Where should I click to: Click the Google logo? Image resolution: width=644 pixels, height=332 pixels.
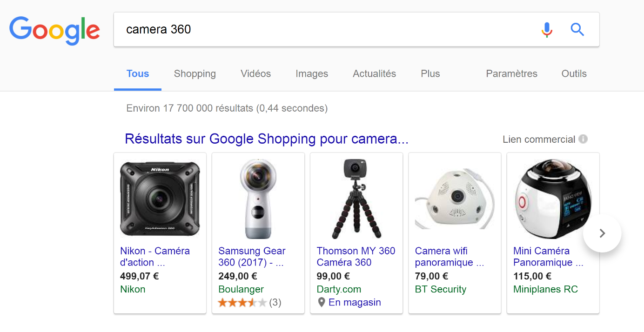tap(54, 30)
